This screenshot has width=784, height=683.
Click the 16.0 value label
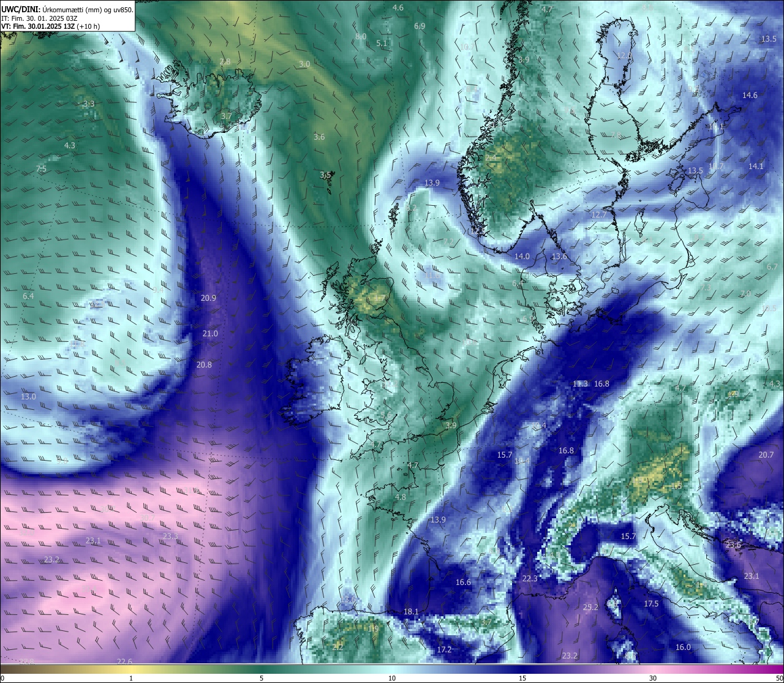pyautogui.click(x=683, y=647)
